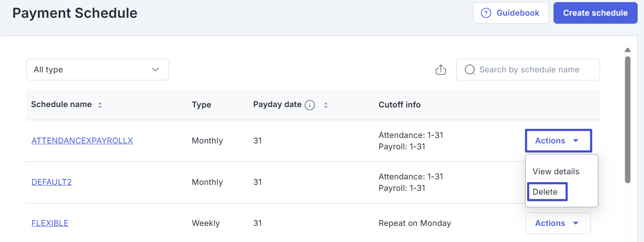This screenshot has height=242, width=644.
Task: Sort by Payday date column arrows
Action: (326, 105)
